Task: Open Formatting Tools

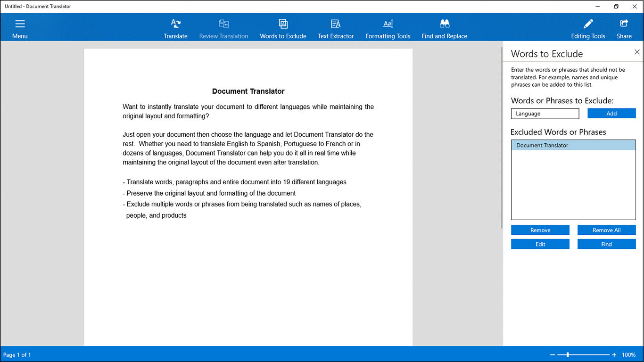Action: coord(388,27)
